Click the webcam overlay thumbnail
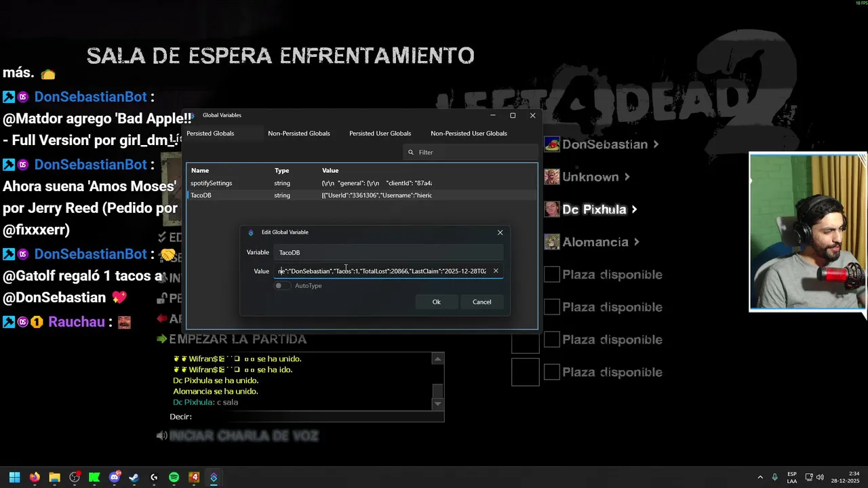 [808, 232]
